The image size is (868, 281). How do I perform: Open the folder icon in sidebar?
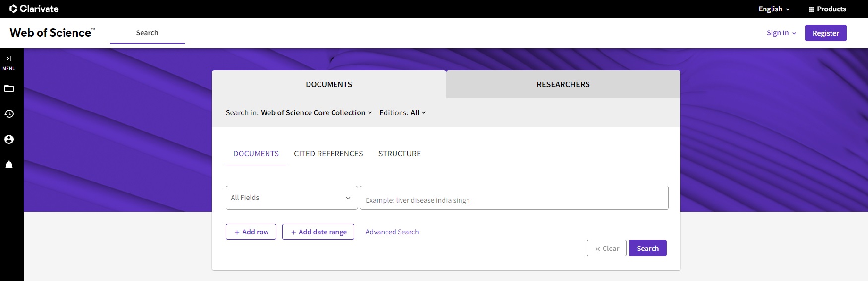pyautogui.click(x=9, y=89)
